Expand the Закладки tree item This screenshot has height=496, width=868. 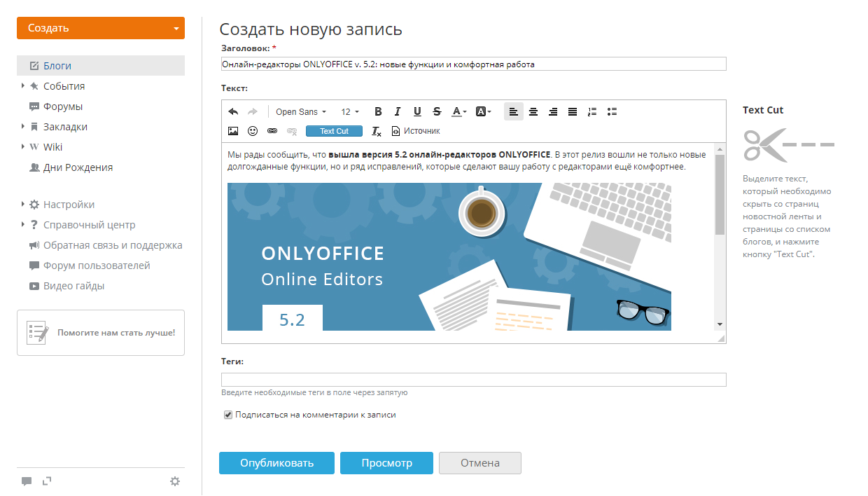click(23, 126)
